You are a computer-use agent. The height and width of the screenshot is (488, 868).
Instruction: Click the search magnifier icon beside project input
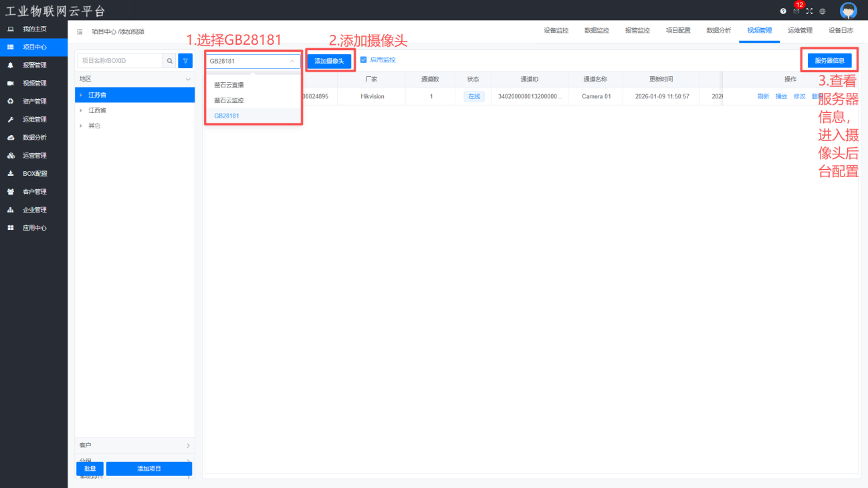pyautogui.click(x=170, y=61)
